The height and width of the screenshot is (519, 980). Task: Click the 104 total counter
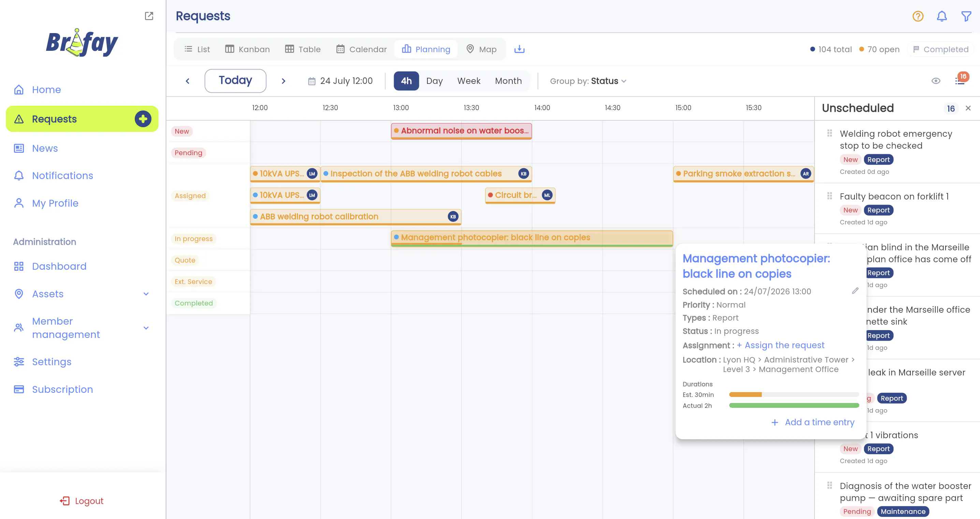click(831, 49)
